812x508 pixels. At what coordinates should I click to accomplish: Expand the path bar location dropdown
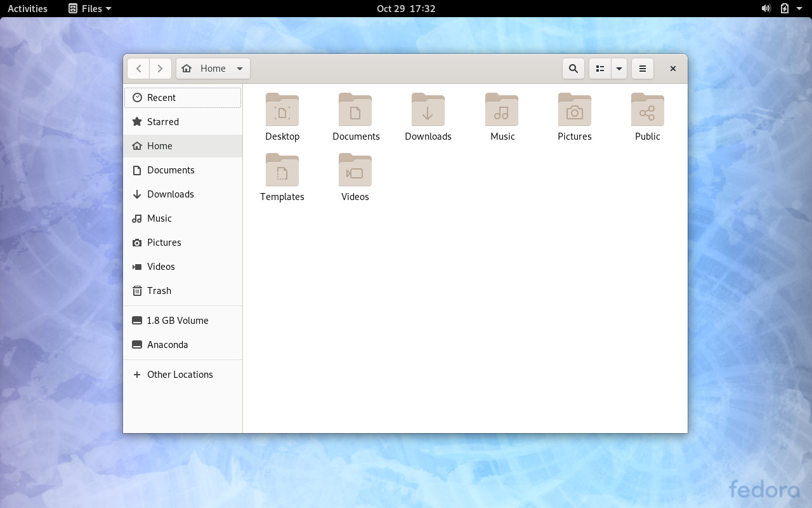[x=240, y=68]
